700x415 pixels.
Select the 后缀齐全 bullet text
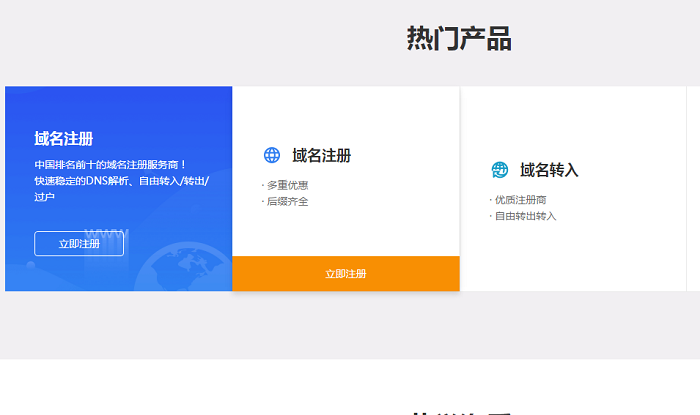click(287, 201)
